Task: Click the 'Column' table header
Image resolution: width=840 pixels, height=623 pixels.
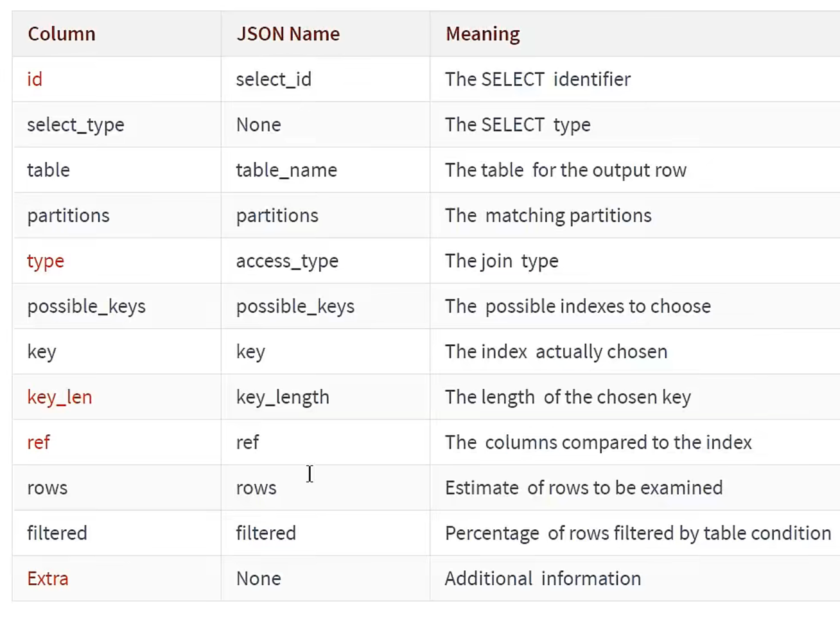Action: tap(62, 33)
